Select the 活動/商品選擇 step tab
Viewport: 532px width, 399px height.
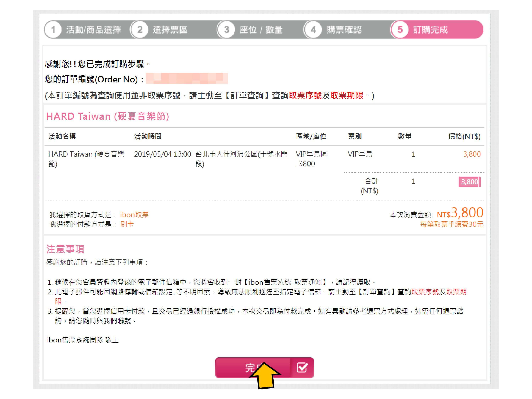pyautogui.click(x=94, y=30)
